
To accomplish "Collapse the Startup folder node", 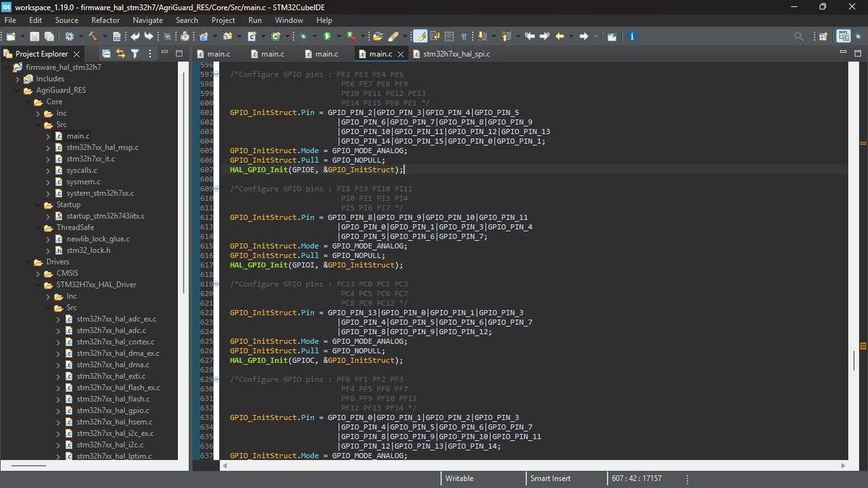I will (38, 205).
